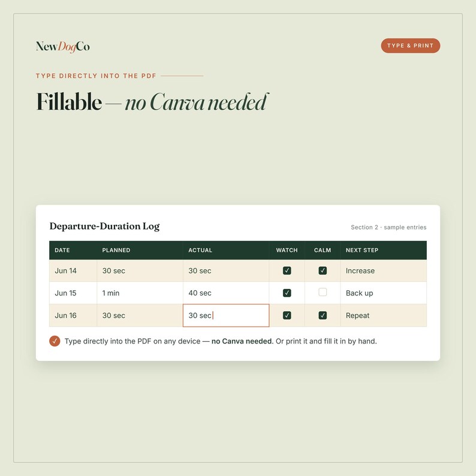Click the 'Fillable — no Canva needed' heading
Image resolution: width=476 pixels, height=476 pixels.
pyautogui.click(x=153, y=102)
